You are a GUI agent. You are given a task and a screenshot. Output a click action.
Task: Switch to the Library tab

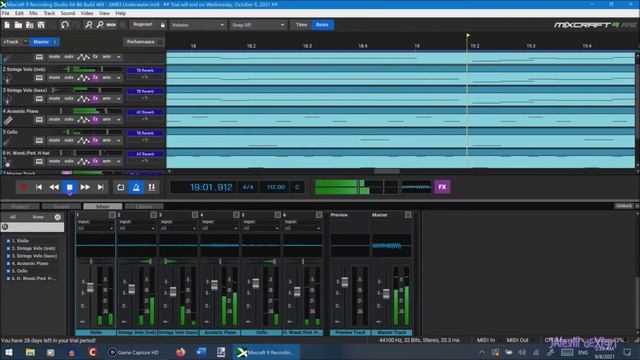(144, 207)
